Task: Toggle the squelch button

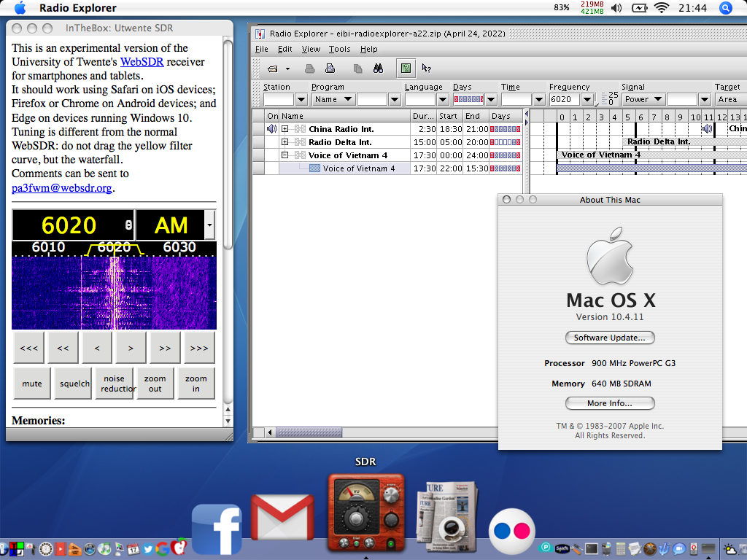Action: (x=73, y=384)
